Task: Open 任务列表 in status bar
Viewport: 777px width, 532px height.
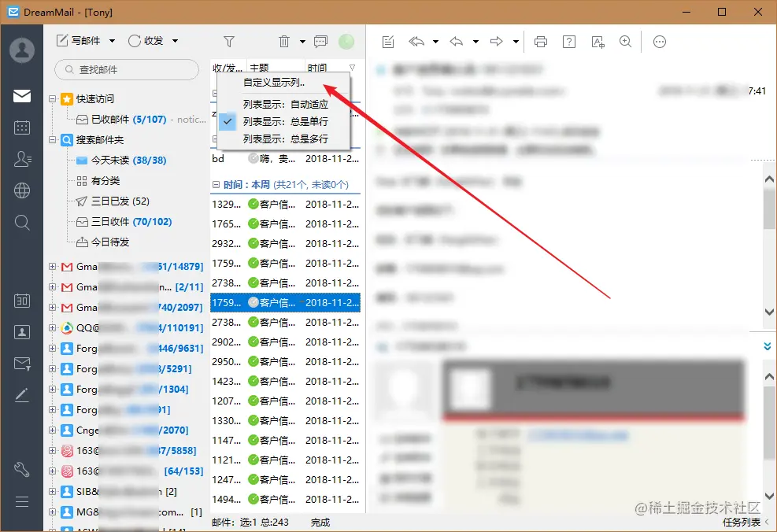Action: coord(741,522)
